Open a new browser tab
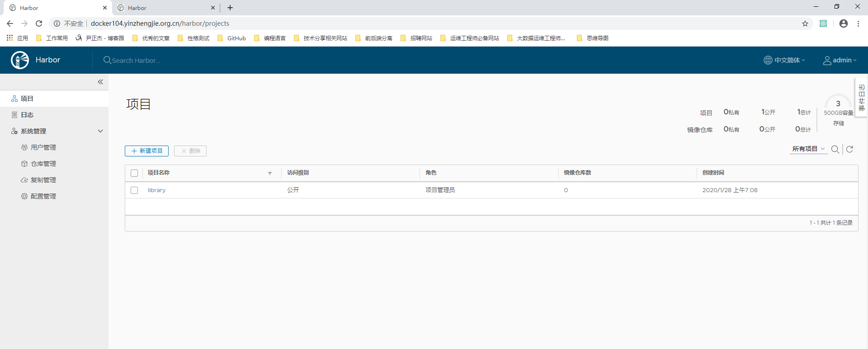 click(230, 8)
